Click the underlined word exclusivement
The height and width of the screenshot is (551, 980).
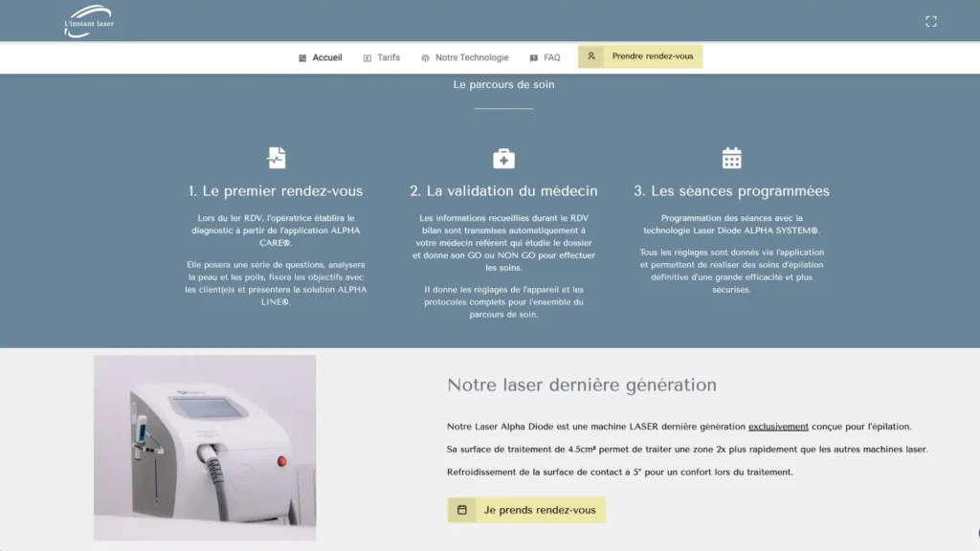point(778,427)
